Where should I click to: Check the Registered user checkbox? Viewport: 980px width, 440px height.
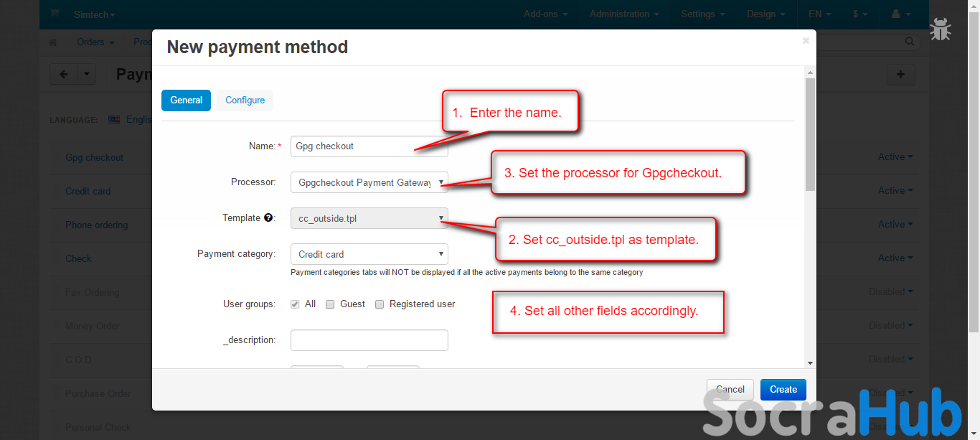pos(380,304)
